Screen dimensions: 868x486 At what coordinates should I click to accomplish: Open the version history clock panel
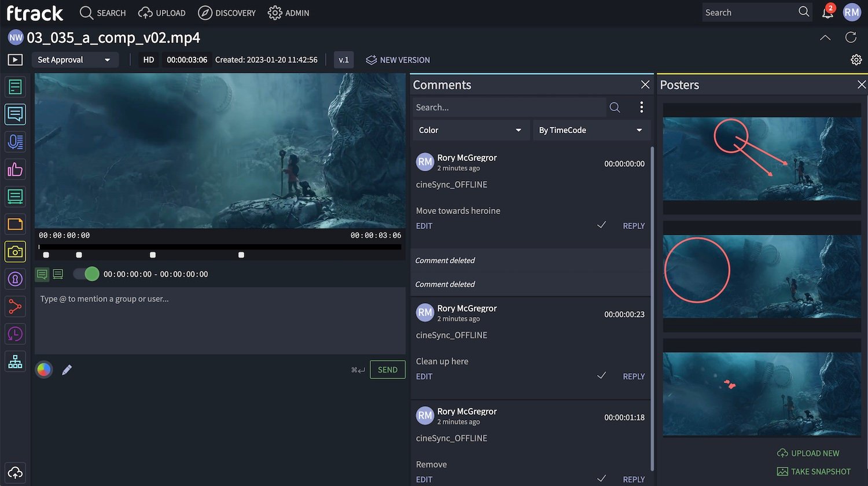pyautogui.click(x=15, y=334)
